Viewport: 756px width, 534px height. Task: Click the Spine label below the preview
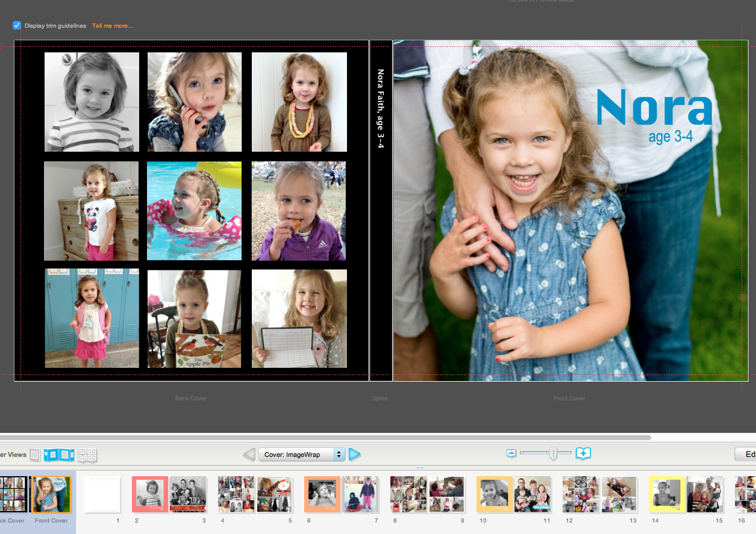coord(380,399)
